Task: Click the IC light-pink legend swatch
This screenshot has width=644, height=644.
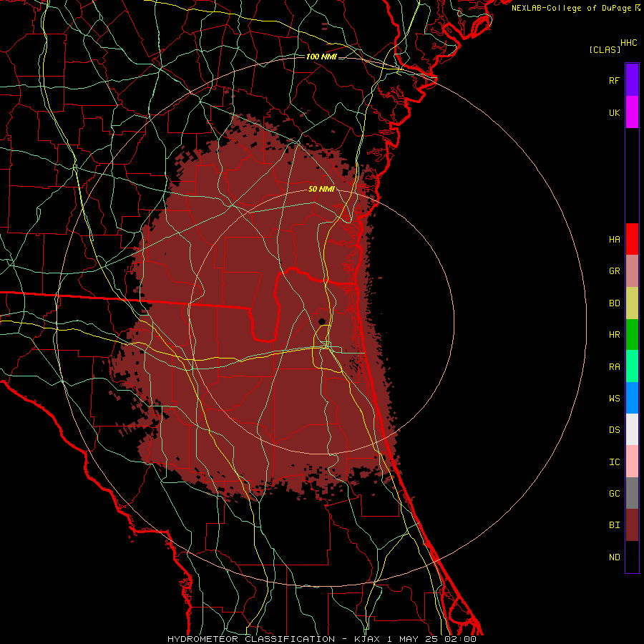Action: pos(632,462)
